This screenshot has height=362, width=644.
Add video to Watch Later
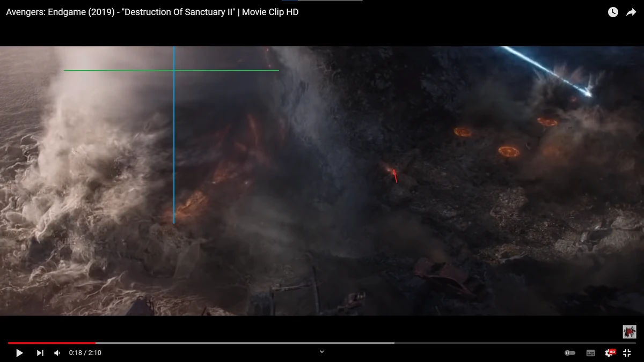pos(613,12)
